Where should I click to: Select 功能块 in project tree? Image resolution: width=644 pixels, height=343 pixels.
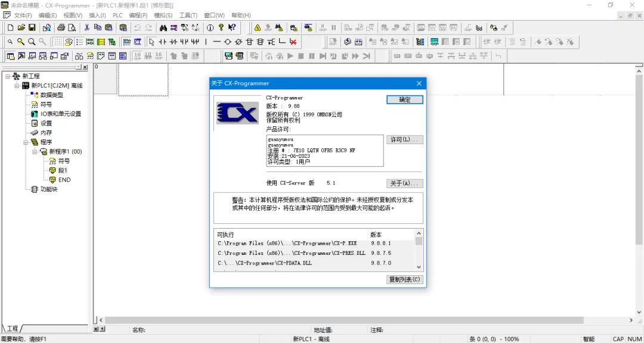pos(49,189)
